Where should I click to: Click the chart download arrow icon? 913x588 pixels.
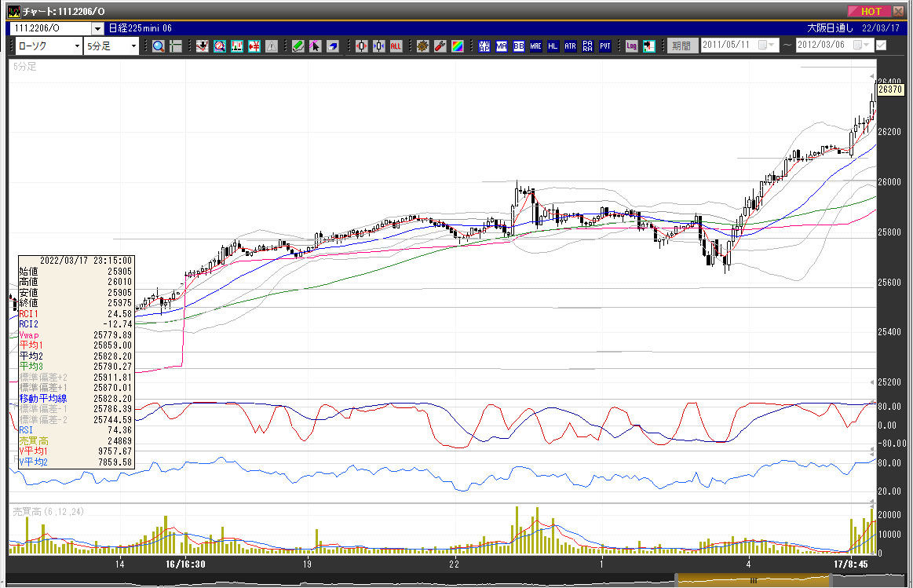(202, 46)
